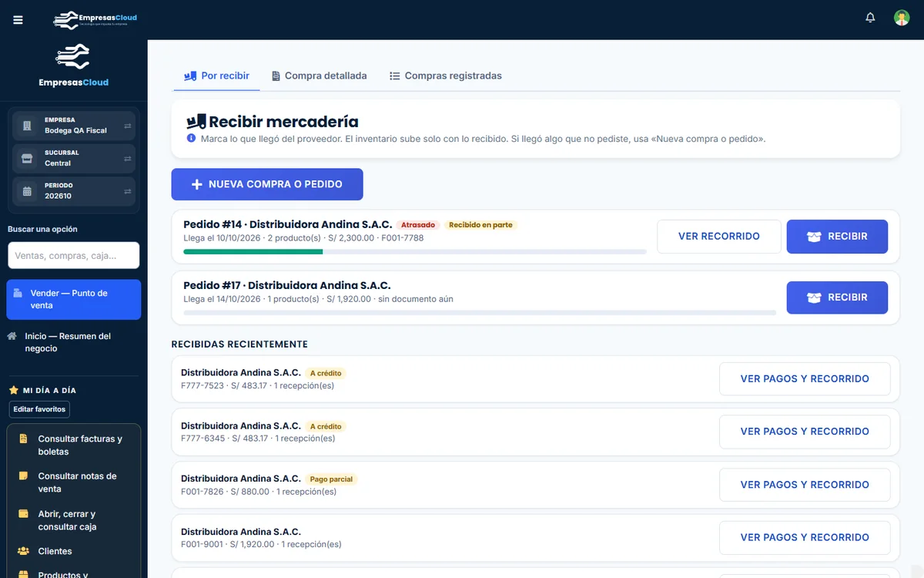The image size is (924, 578).
Task: Focus the Buscar una opción search field
Action: [74, 255]
